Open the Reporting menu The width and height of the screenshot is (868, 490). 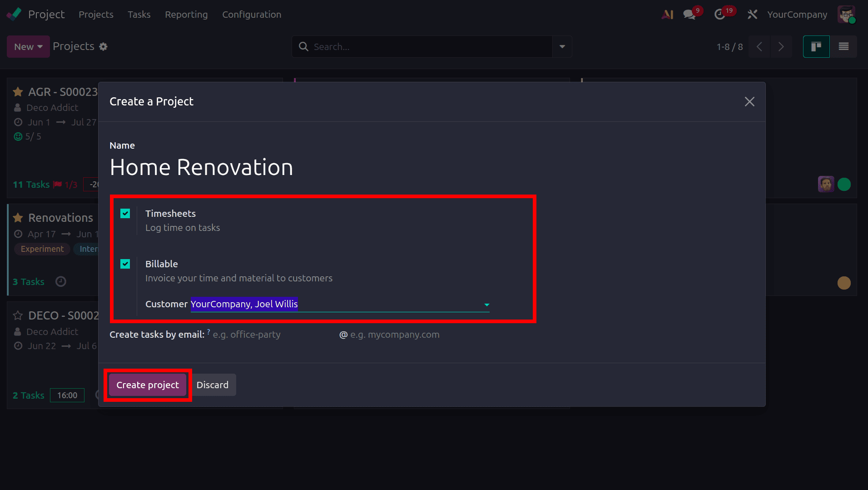pyautogui.click(x=186, y=15)
